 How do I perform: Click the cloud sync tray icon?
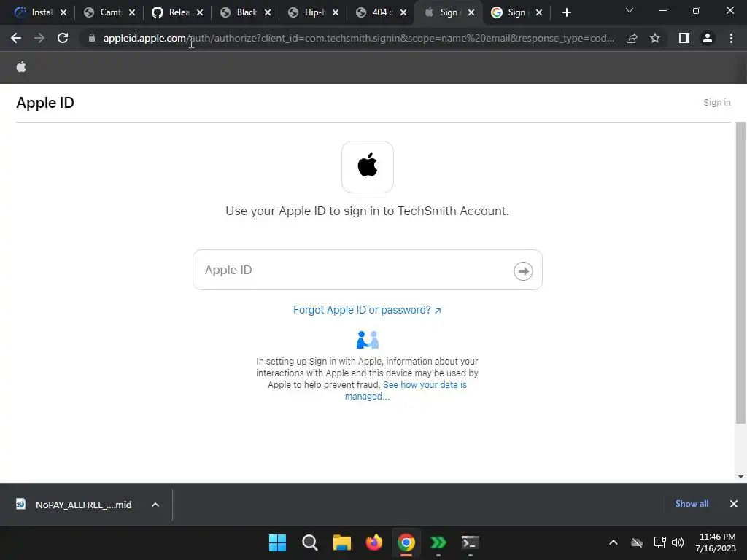pyautogui.click(x=636, y=542)
